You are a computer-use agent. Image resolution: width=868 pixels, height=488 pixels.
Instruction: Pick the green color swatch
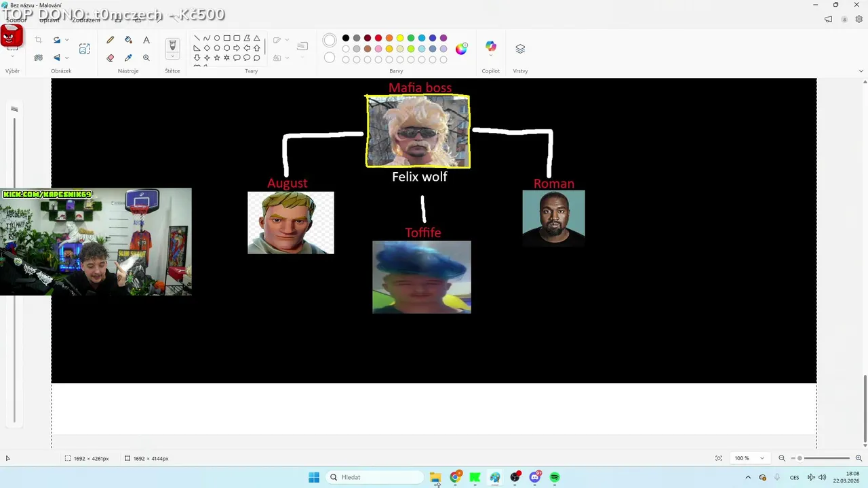(x=411, y=38)
